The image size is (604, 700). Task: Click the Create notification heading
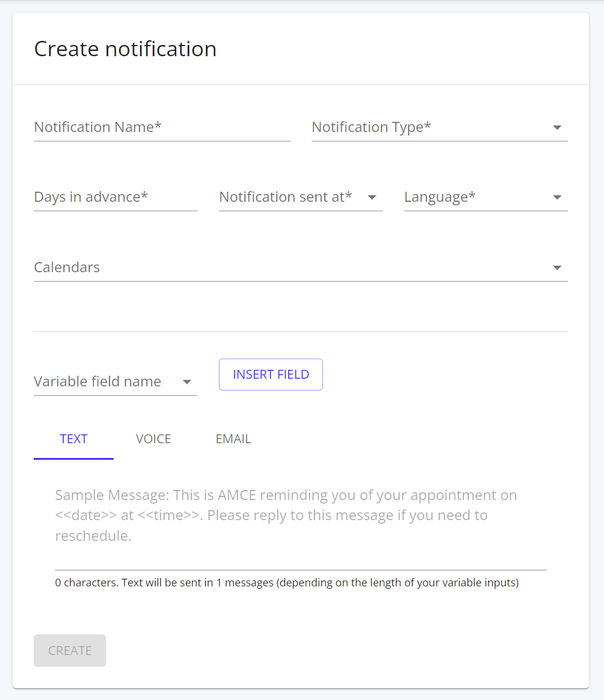[x=125, y=49]
